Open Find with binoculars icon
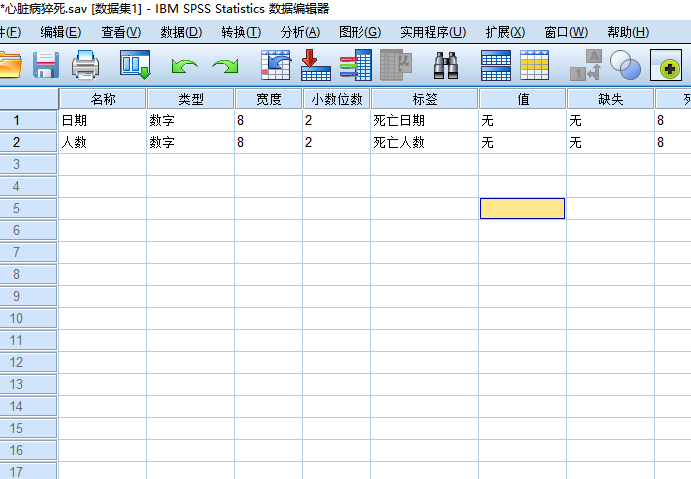Screen dimensions: 691x479 (x=446, y=65)
